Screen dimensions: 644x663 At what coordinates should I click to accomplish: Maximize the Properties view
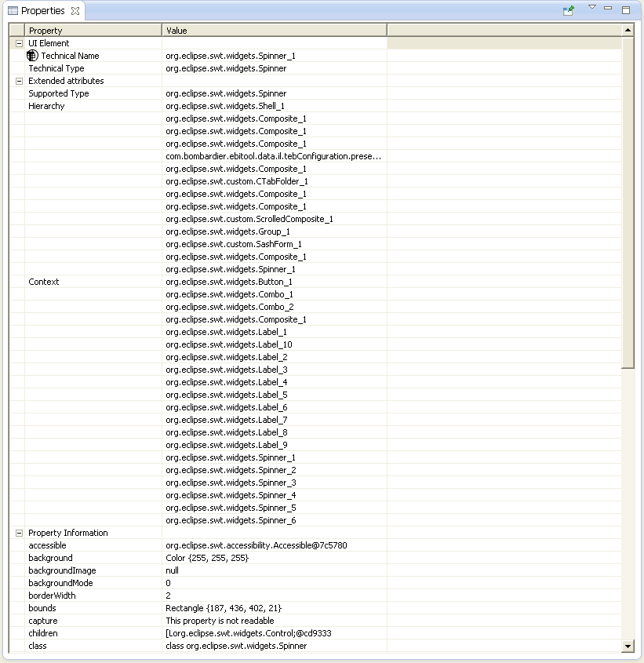[x=626, y=10]
